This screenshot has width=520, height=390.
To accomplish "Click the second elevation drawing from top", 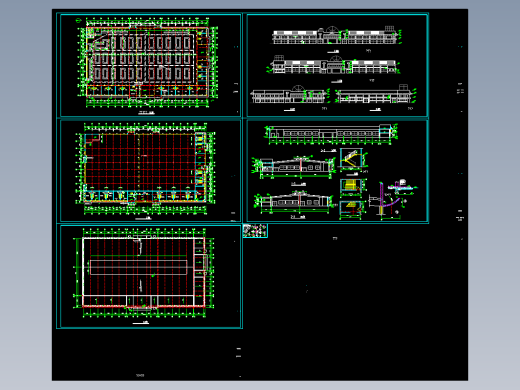I will coord(333,65).
